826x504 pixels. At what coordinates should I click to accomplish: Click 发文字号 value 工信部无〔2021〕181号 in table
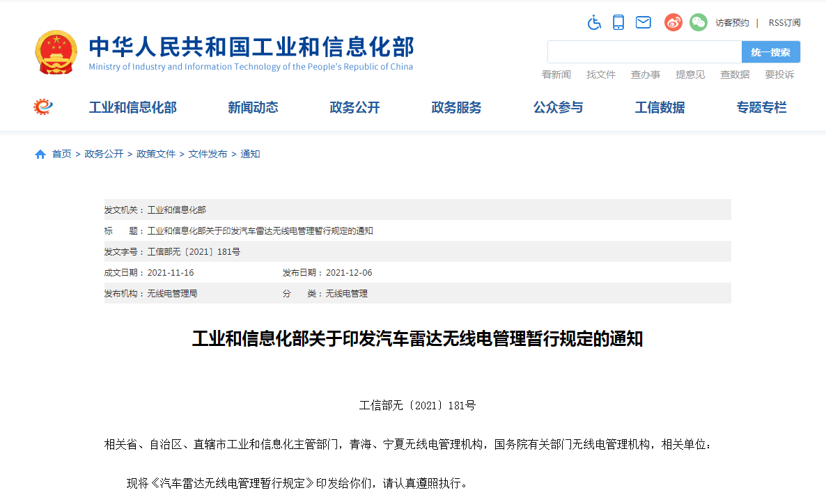[x=194, y=252]
